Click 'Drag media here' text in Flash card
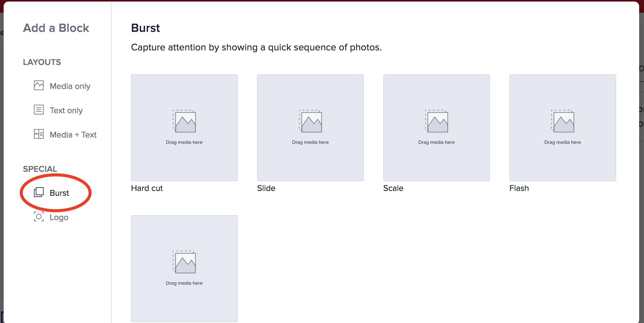 [x=563, y=142]
